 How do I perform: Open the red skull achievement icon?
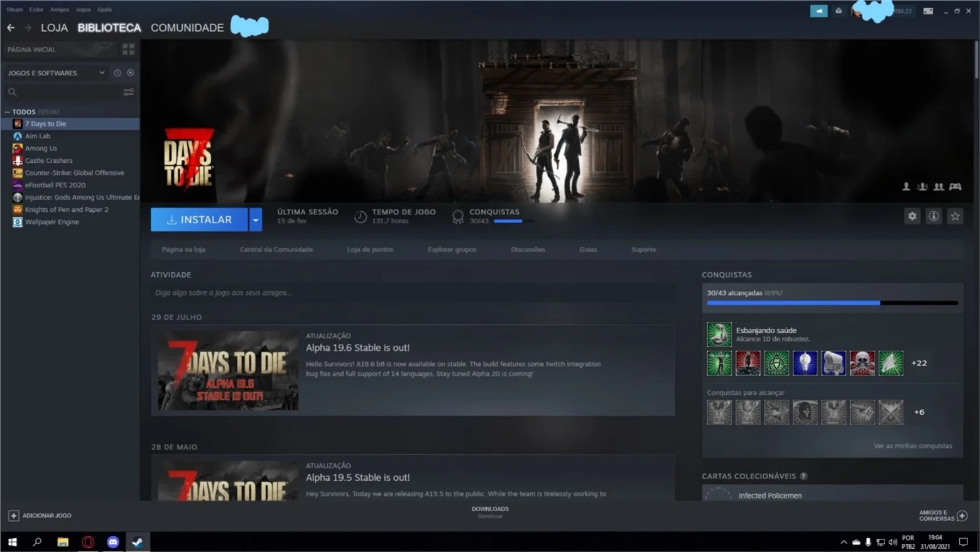point(862,363)
